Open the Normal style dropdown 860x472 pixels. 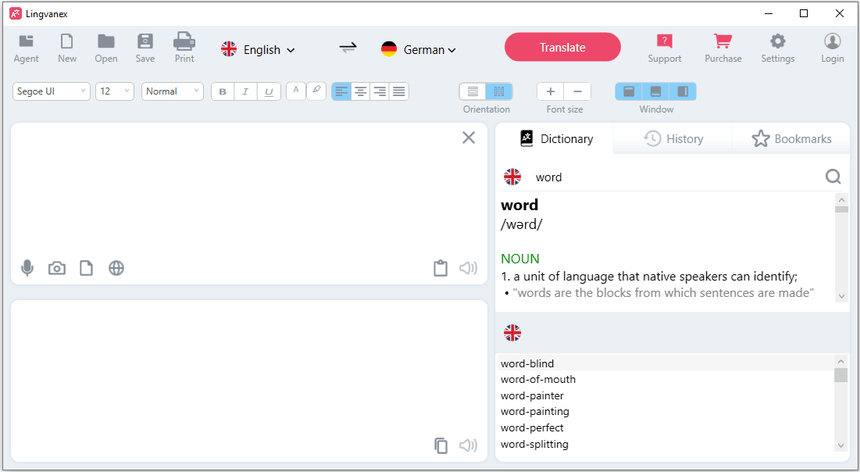(172, 92)
